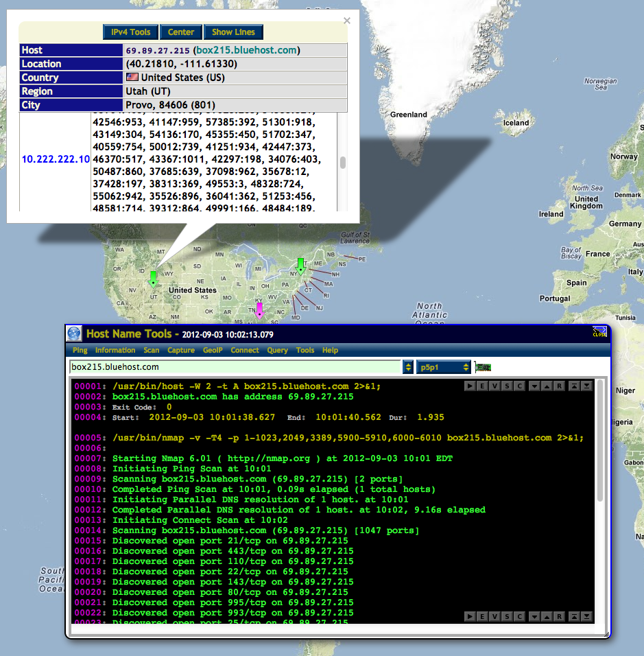
Task: Click the map popup vertical scrollbar thumb
Action: tap(343, 163)
